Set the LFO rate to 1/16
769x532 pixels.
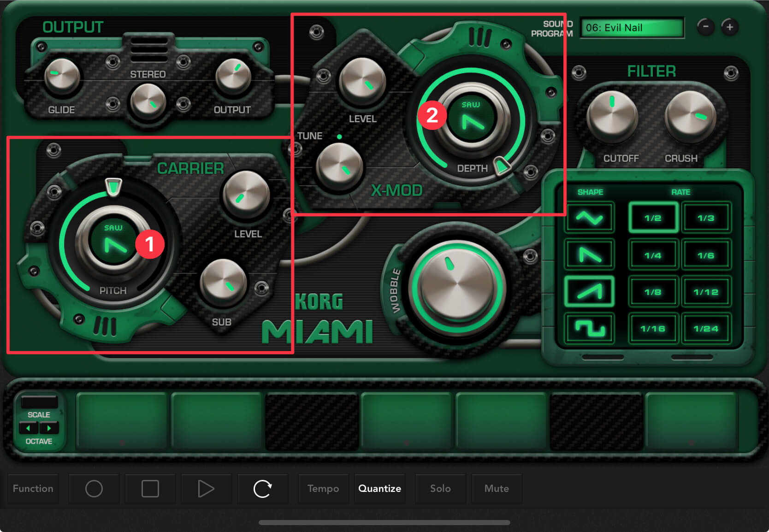[653, 328]
